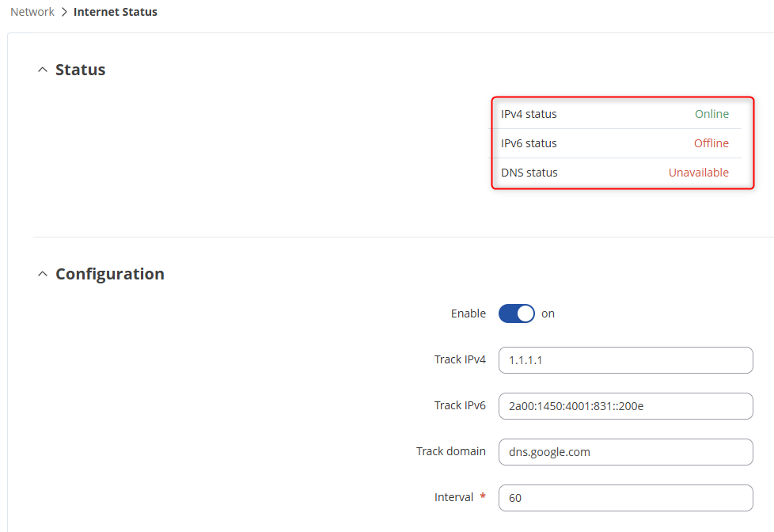Turn off the Enable toggle switch
The height and width of the screenshot is (532, 774).
(x=516, y=313)
